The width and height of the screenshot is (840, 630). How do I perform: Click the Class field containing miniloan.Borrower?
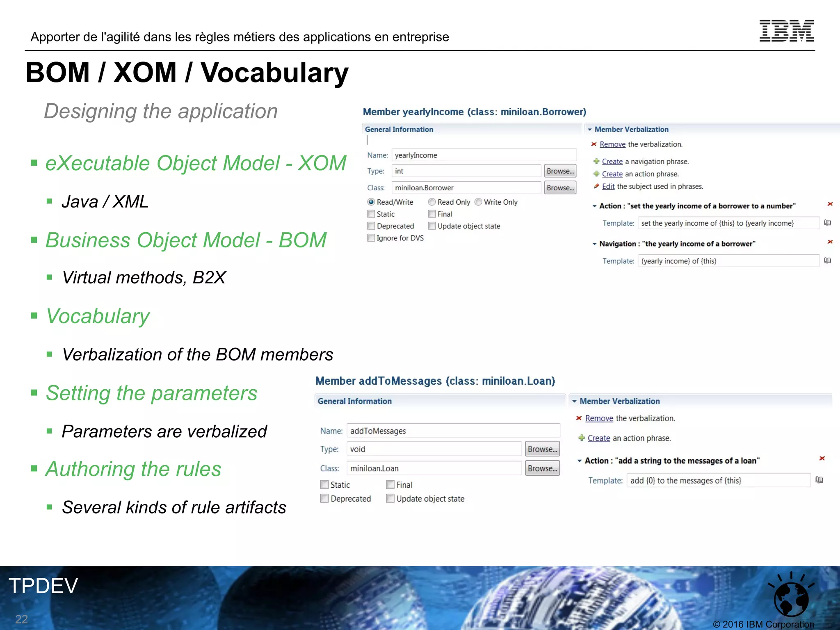tap(466, 187)
